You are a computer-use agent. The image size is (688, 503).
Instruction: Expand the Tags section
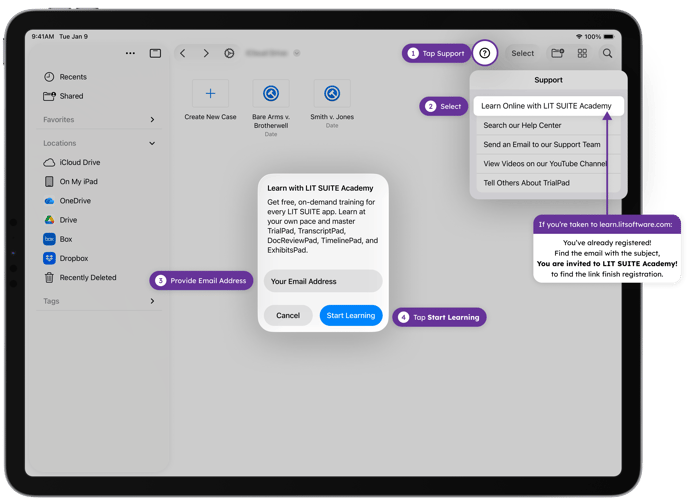(x=152, y=301)
